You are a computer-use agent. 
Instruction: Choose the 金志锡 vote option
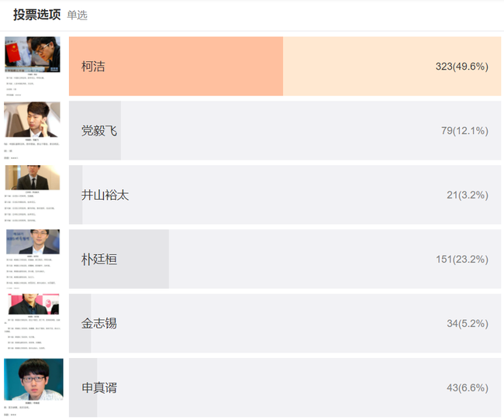pos(285,323)
